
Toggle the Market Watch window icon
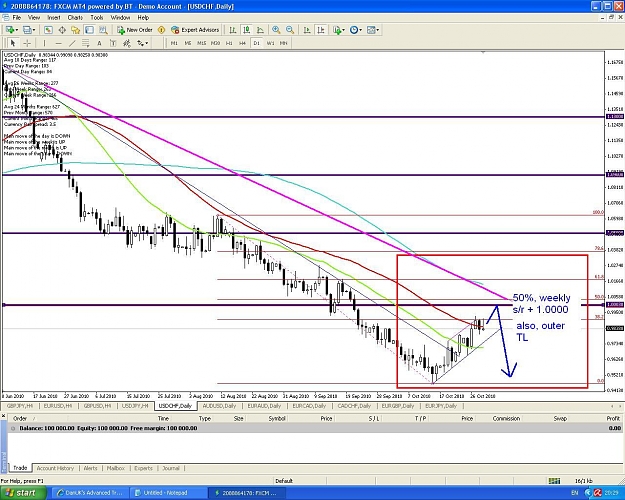[x=48, y=30]
